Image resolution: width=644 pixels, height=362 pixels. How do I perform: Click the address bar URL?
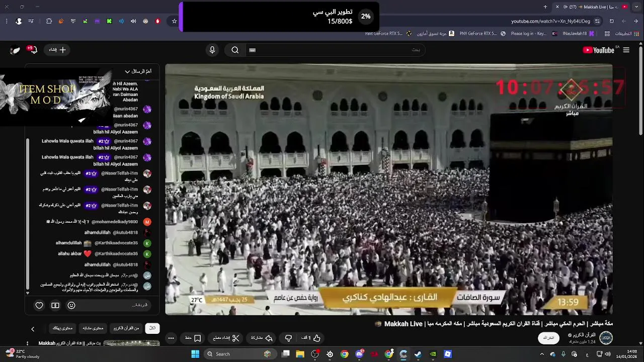coord(550,21)
